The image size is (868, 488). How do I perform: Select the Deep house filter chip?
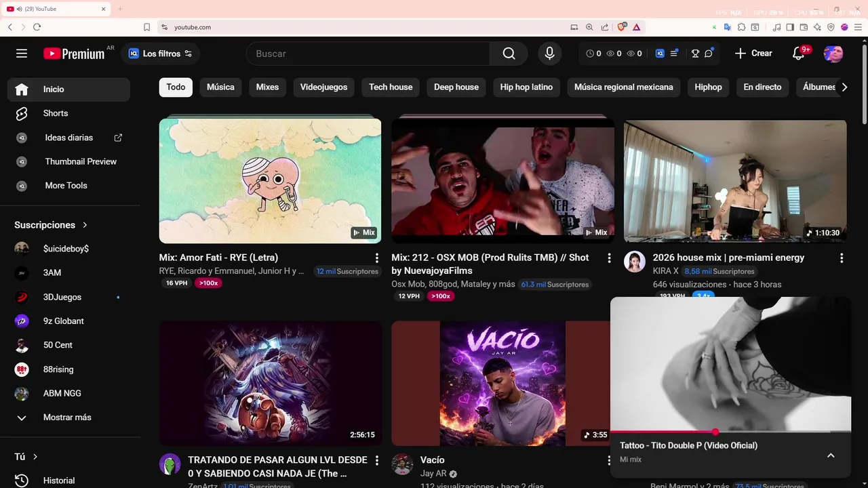click(456, 87)
